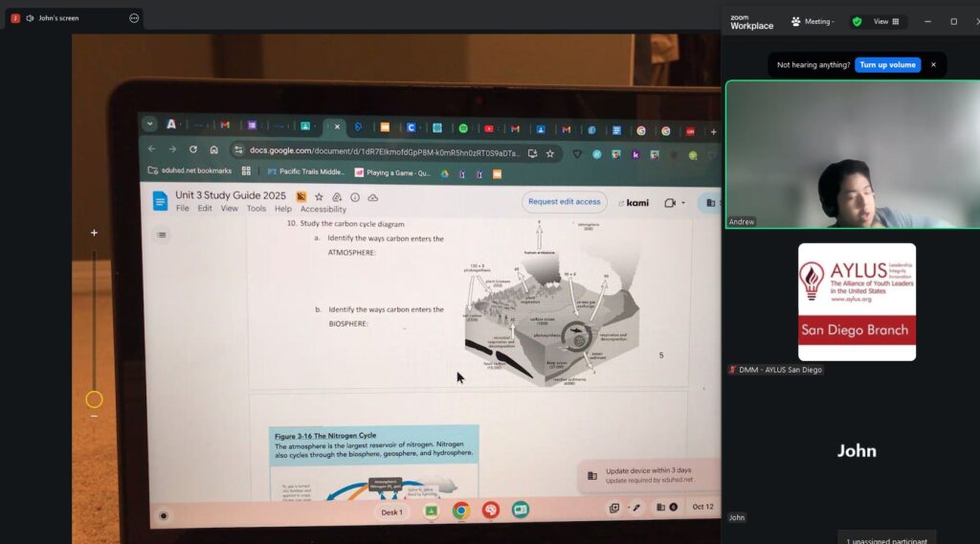Click the Chrome home icon
Image resolution: width=980 pixels, height=544 pixels.
[x=214, y=149]
